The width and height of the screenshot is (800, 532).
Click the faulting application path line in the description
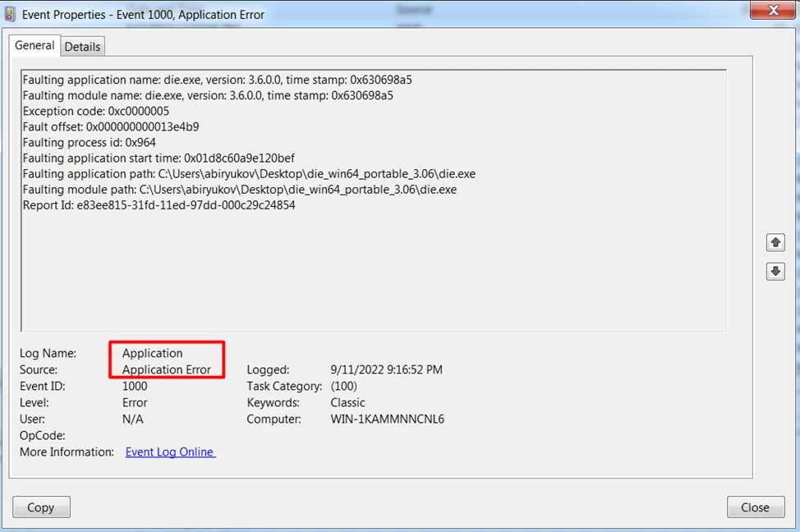(246, 173)
